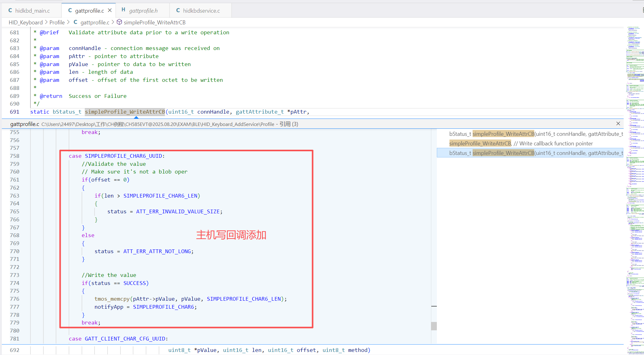
Task: Click the C file icon on the hidkbd_main.c tab
Action: pyautogui.click(x=10, y=10)
